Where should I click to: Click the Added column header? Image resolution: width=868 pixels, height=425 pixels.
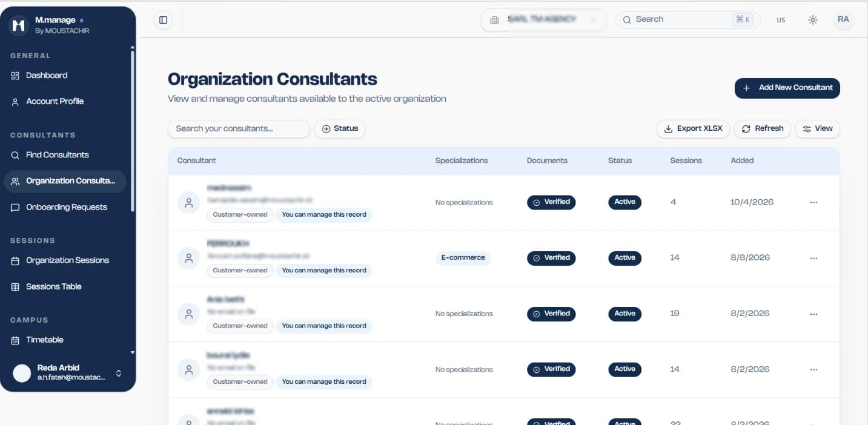pos(742,161)
